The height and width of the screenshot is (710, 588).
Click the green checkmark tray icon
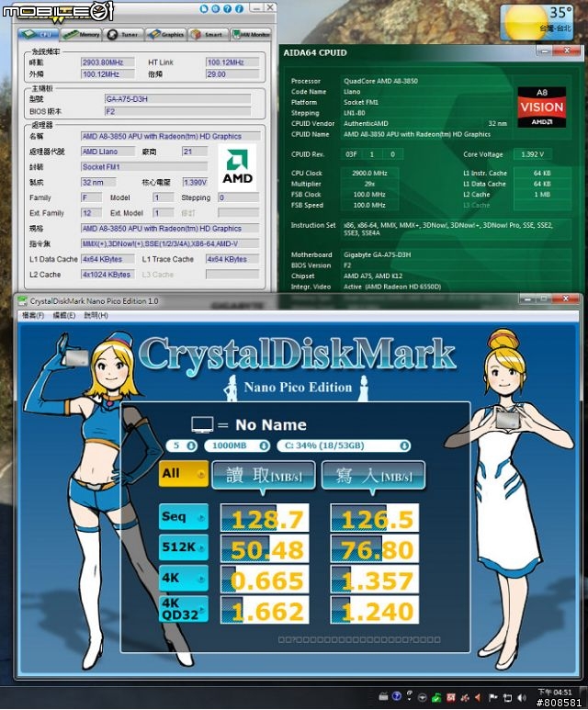(x=436, y=698)
